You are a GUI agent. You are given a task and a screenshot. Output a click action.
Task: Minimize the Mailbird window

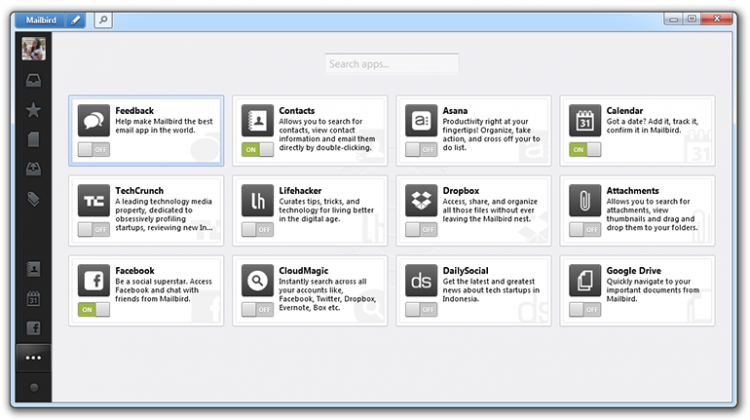coord(673,19)
